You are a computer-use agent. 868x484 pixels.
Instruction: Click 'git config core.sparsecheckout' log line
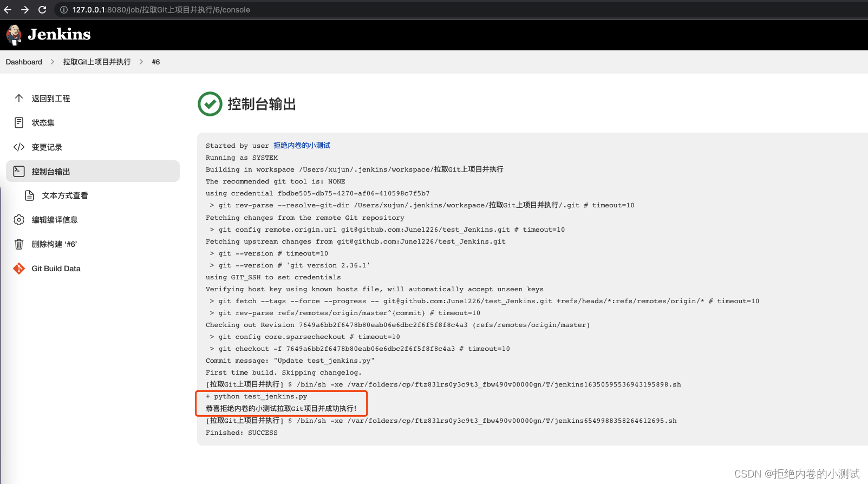pyautogui.click(x=305, y=337)
